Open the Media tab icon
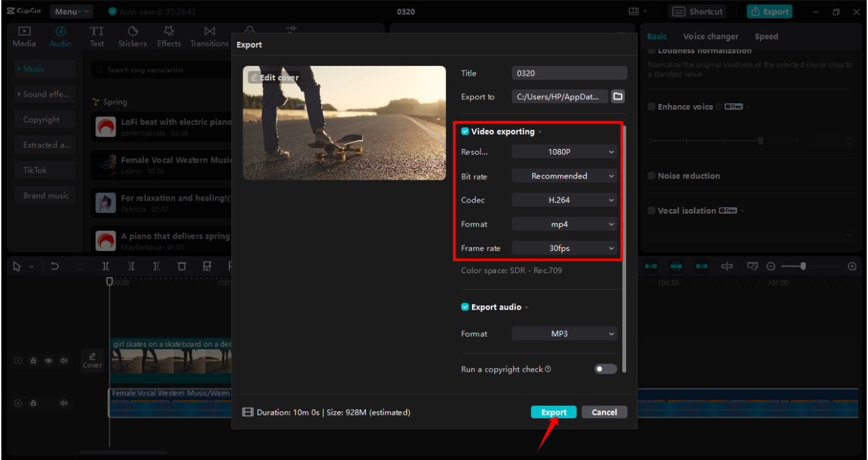 tap(24, 31)
